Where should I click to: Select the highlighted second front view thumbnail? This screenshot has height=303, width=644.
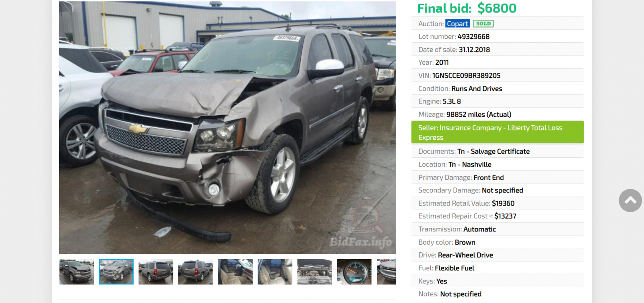(116, 272)
